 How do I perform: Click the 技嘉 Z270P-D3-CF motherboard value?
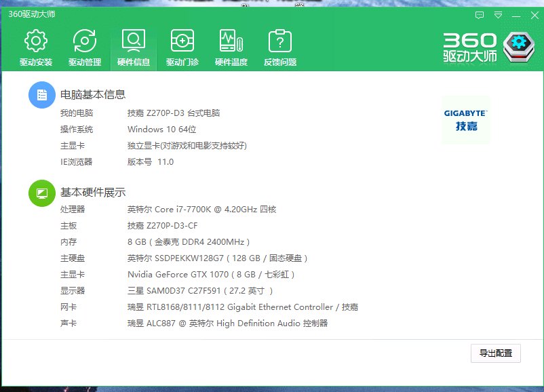coord(162,226)
